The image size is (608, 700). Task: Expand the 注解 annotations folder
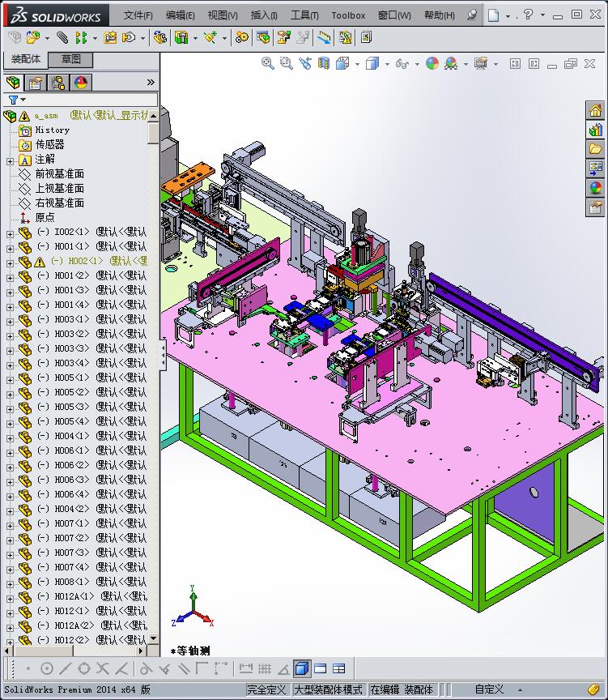coord(10,161)
